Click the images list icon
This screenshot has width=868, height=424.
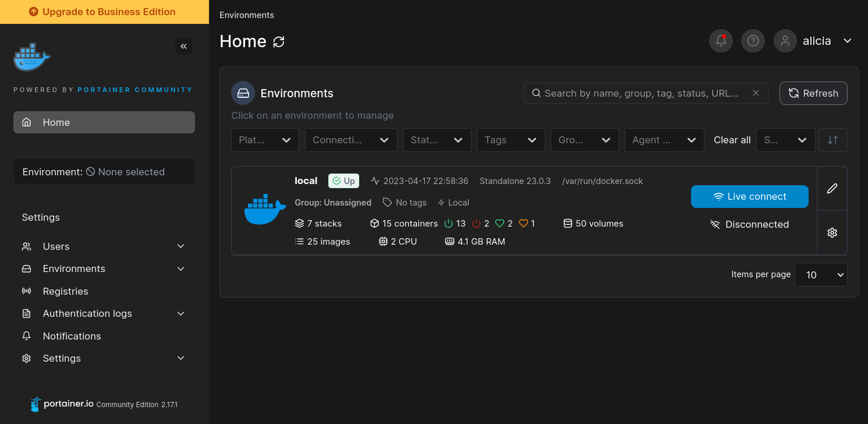coord(299,242)
